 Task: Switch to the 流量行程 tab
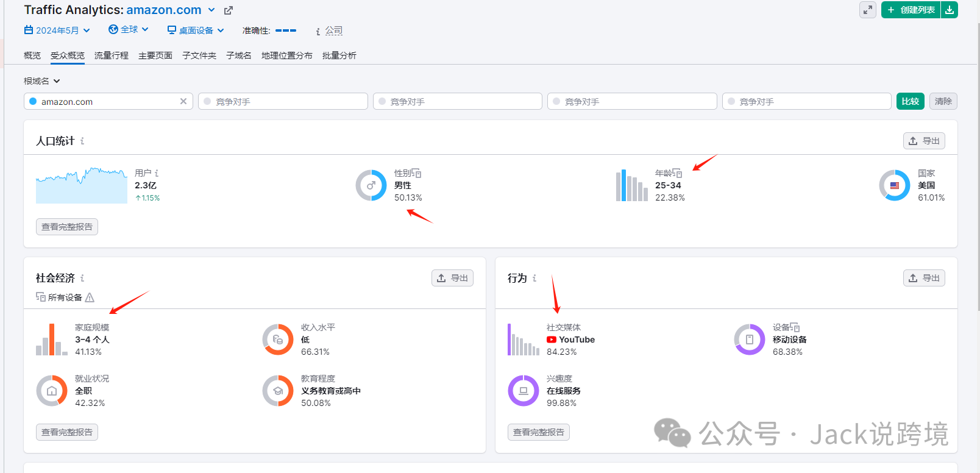pyautogui.click(x=112, y=55)
